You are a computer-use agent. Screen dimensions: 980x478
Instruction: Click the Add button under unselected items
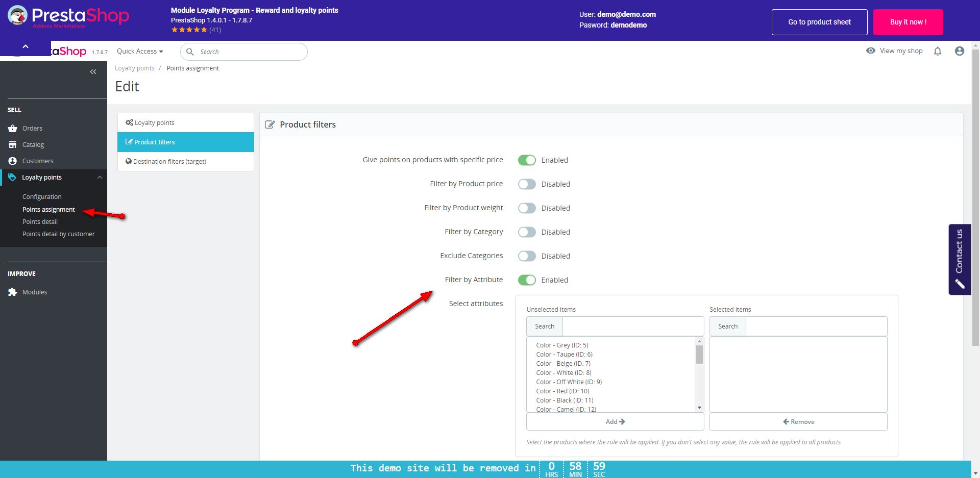coord(615,422)
